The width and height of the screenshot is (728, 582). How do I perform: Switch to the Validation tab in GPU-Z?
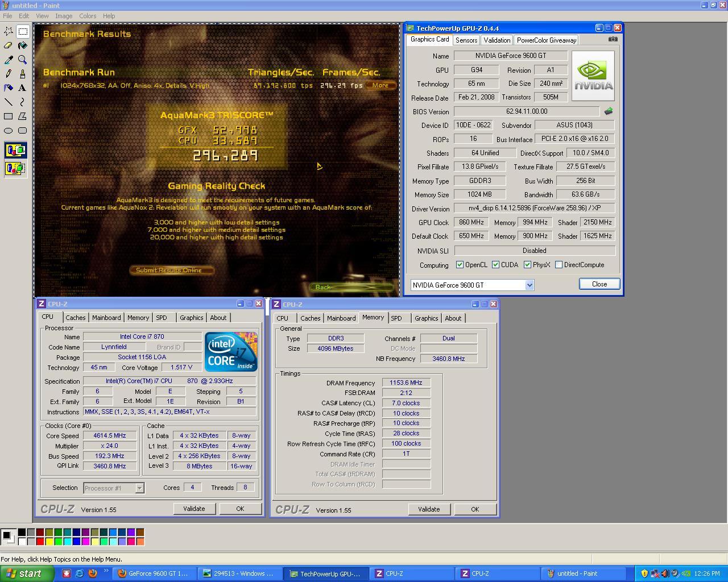(x=497, y=40)
